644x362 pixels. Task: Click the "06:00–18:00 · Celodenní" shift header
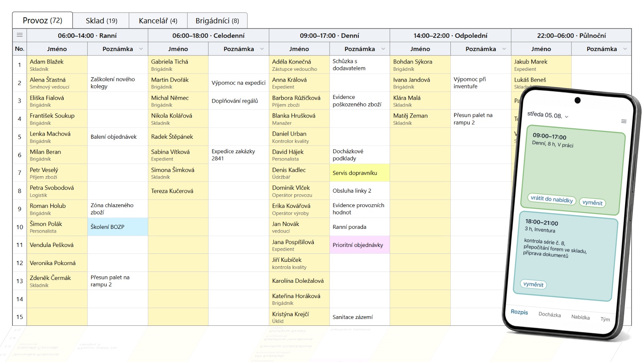pyautogui.click(x=208, y=35)
